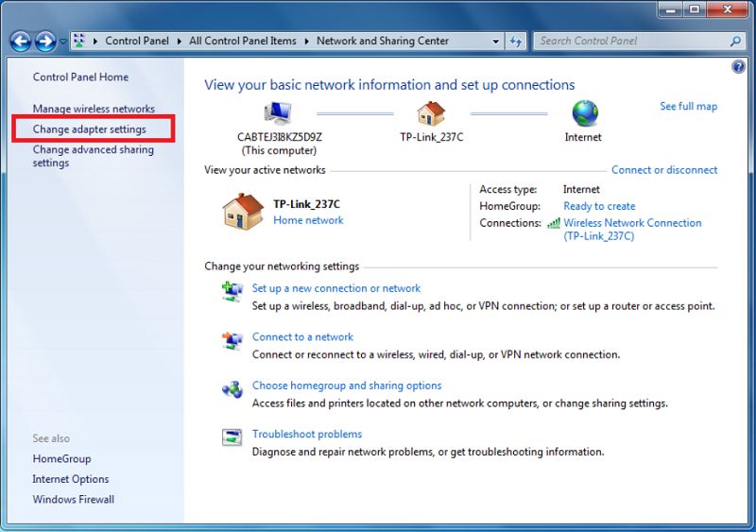This screenshot has height=532, width=756.
Task: Click the See full map link
Action: [688, 107]
